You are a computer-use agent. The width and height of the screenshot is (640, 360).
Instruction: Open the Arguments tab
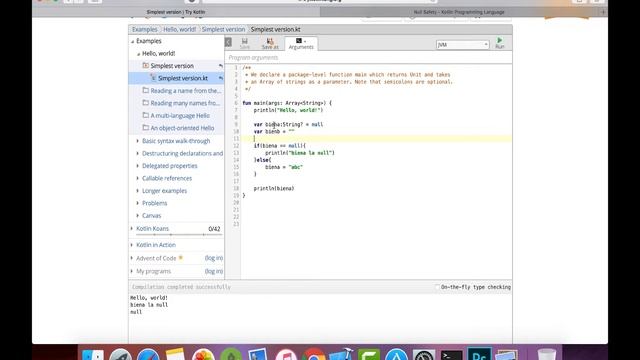click(301, 43)
